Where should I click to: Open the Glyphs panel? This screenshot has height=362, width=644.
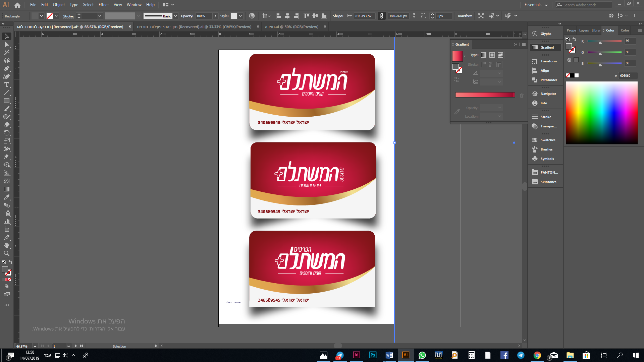(x=545, y=34)
